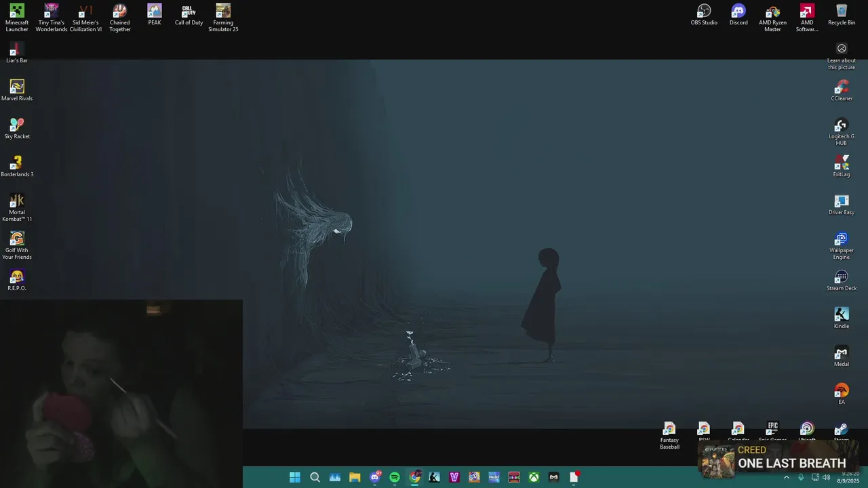Open the Windows Start menu

tap(295, 477)
